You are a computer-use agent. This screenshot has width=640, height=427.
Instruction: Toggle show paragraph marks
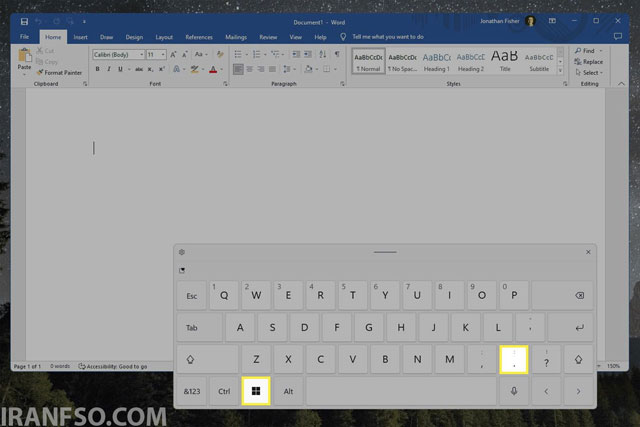click(x=337, y=54)
